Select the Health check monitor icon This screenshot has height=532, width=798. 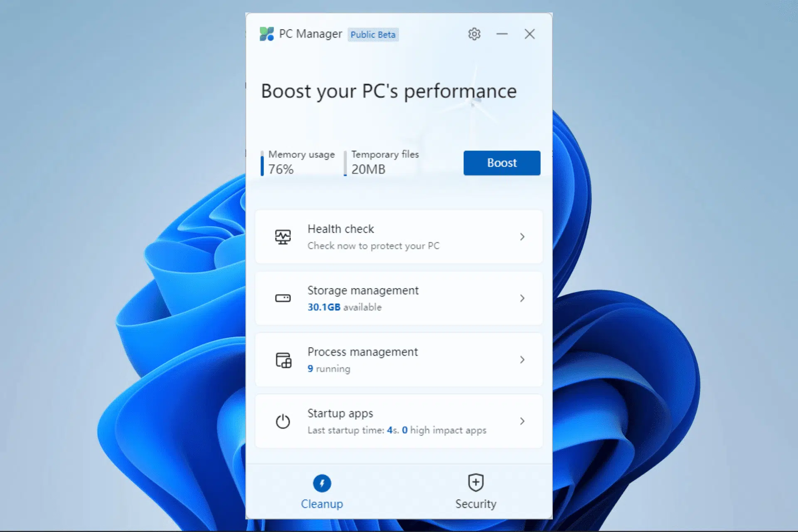(283, 236)
